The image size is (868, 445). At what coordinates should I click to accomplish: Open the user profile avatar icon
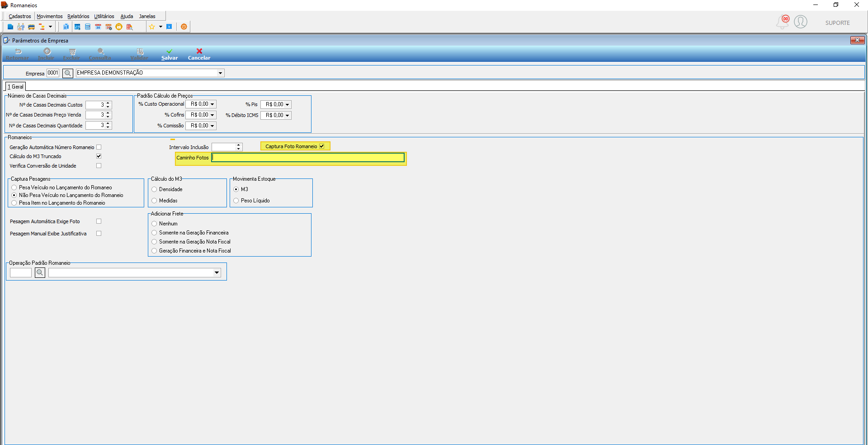tap(801, 22)
